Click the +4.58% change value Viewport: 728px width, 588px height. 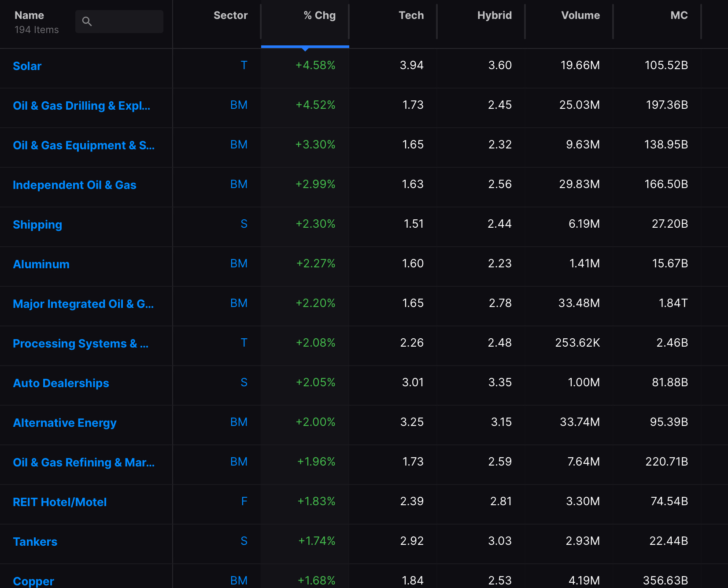tap(315, 65)
